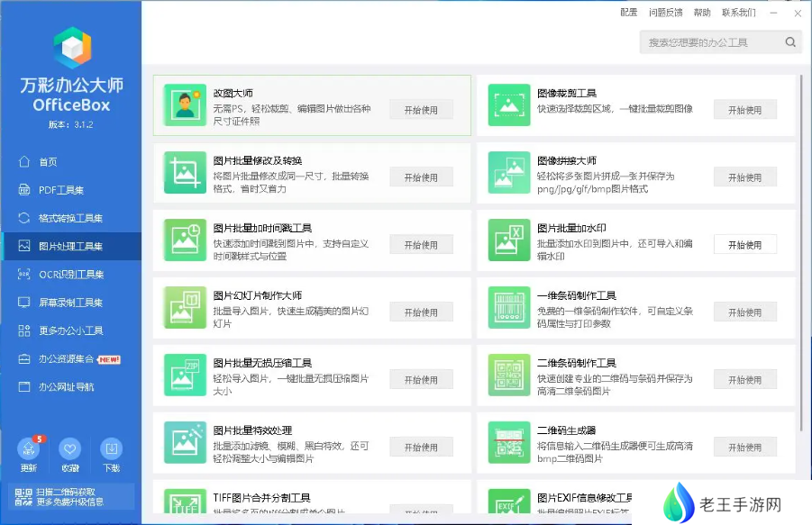Open the PDF工具集 sidebar section
Viewport: 812px width, 525px height.
[x=61, y=190]
